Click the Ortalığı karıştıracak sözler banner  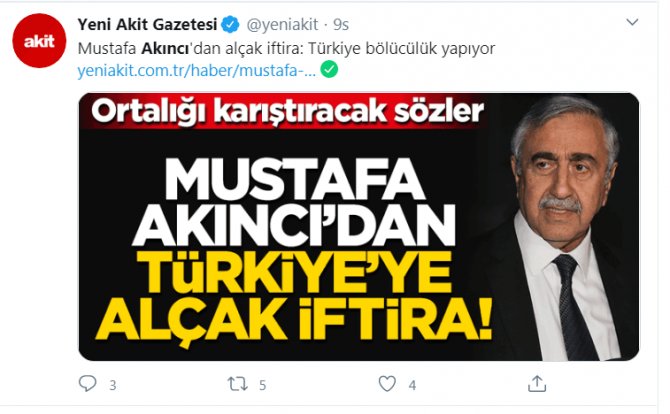tap(287, 112)
